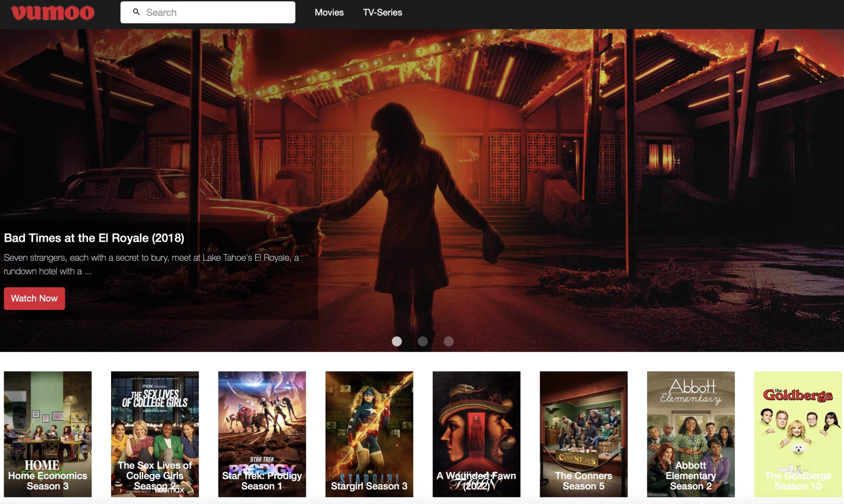Viewport: 844px width, 504px height.
Task: Select the third carousel dot
Action: click(x=449, y=341)
